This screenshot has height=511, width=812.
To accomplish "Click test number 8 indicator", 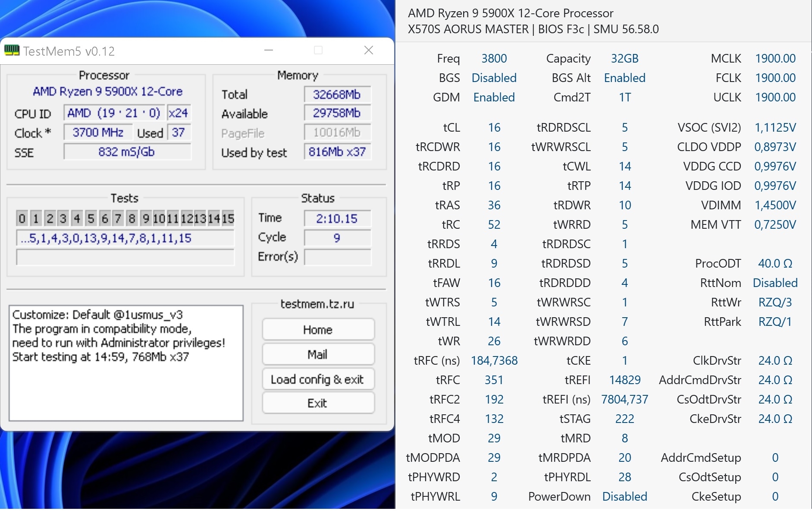I will click(132, 219).
